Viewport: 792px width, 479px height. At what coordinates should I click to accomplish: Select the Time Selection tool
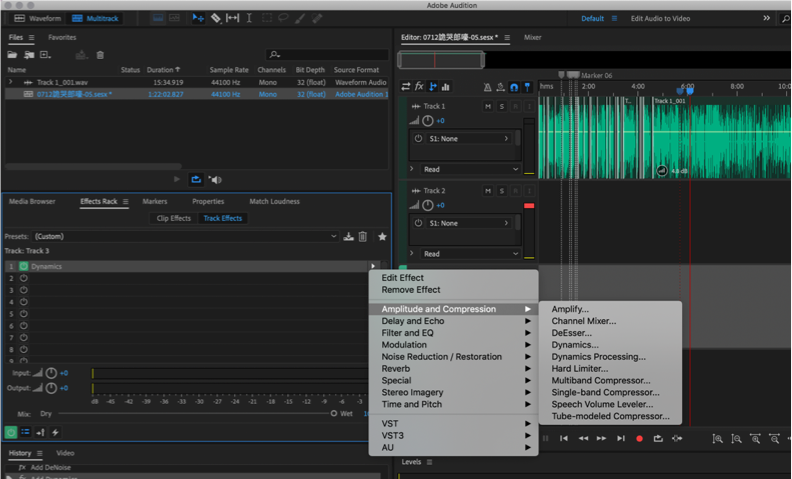tap(249, 18)
